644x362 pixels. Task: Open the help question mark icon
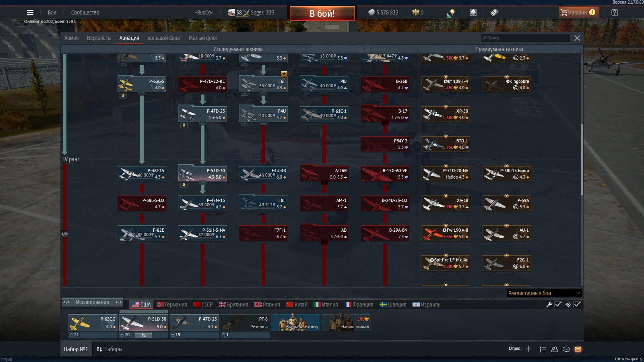pos(614,12)
